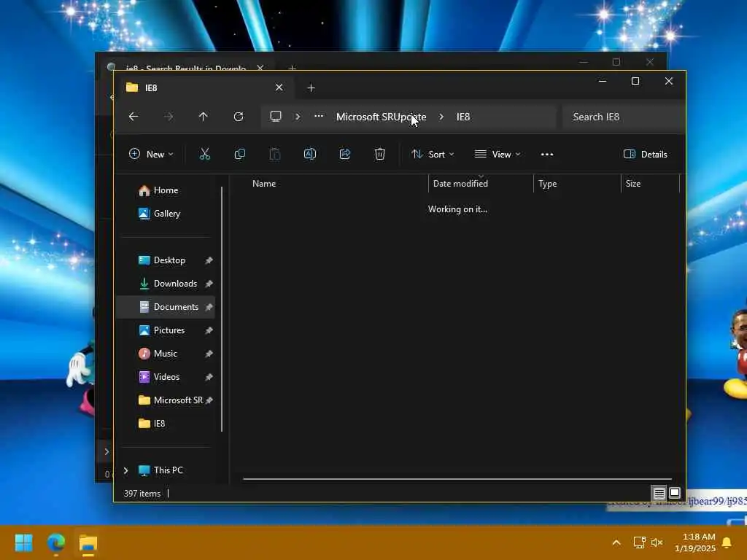Screen dimensions: 747x560
Task: Show hidden system tray icons
Action: point(616,542)
